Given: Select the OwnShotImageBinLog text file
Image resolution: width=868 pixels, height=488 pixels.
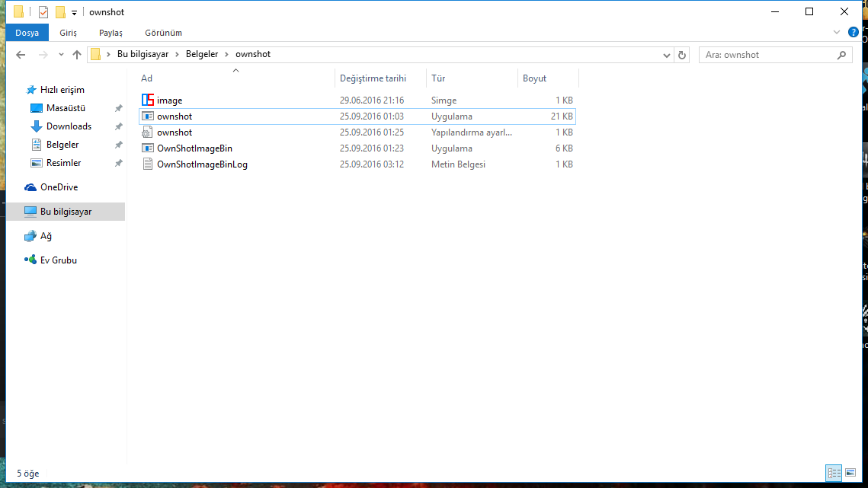Looking at the screenshot, I should click(357, 164).
